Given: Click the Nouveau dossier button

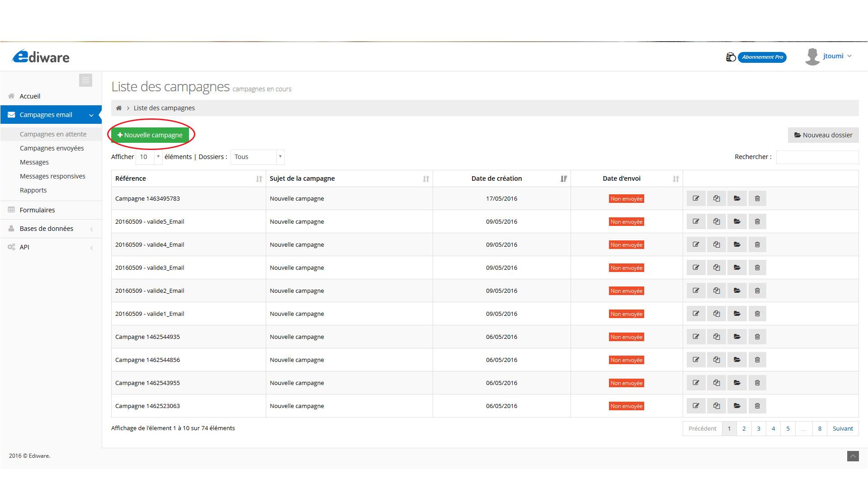Looking at the screenshot, I should [823, 135].
